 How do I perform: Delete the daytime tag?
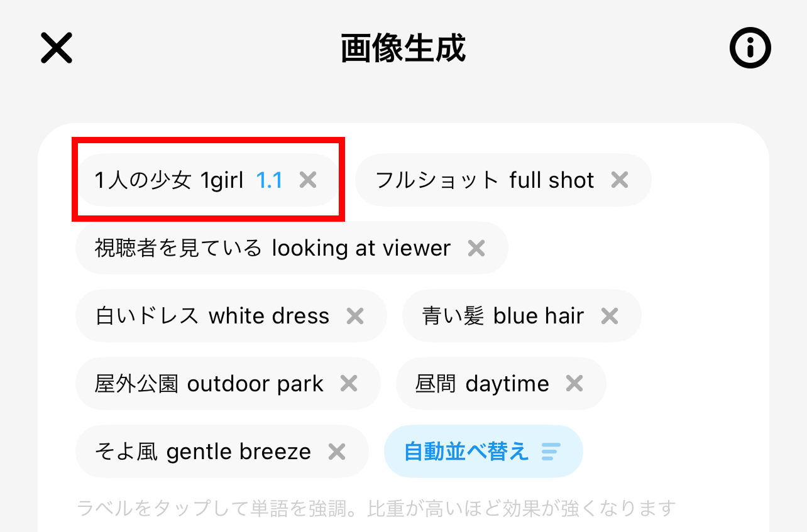tap(574, 384)
